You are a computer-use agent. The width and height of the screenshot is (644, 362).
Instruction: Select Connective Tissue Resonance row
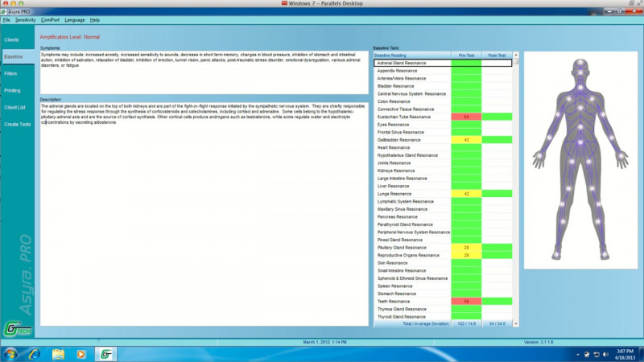click(x=443, y=109)
